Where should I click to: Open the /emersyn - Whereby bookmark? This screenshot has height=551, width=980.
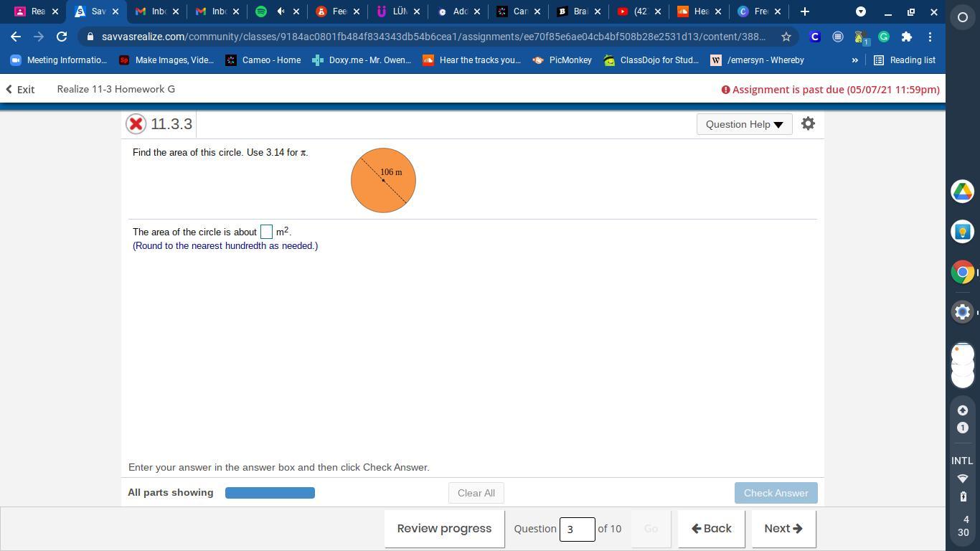click(x=758, y=60)
